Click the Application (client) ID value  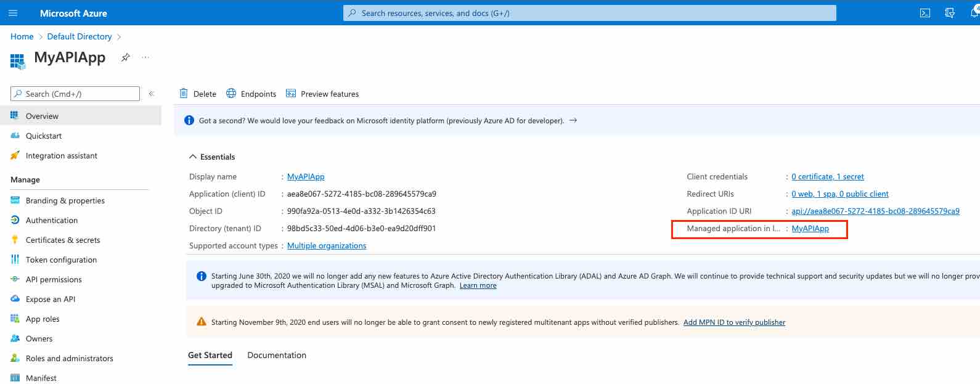tap(362, 194)
